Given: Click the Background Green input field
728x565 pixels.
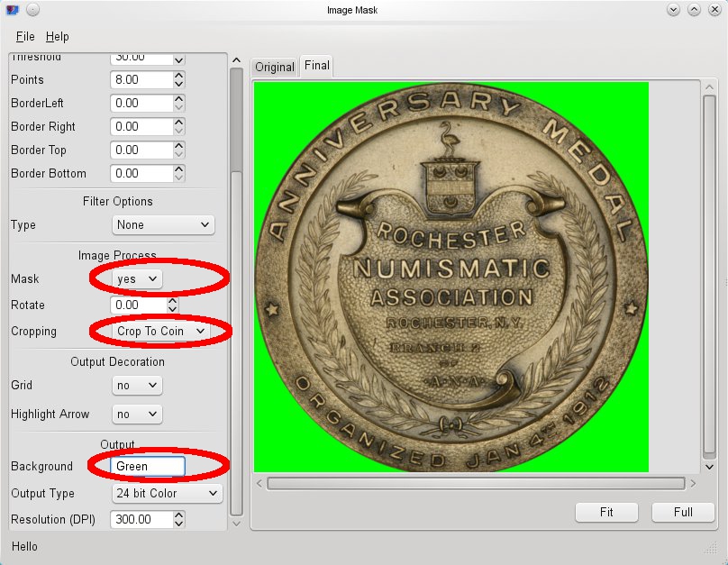Looking at the screenshot, I should click(x=148, y=466).
